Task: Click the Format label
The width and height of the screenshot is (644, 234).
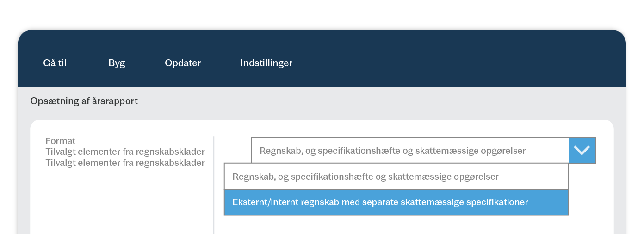Action: [61, 141]
